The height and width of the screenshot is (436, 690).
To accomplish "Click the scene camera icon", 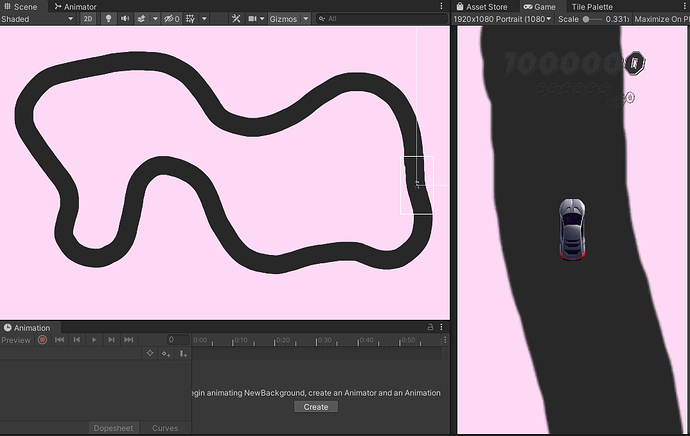I will [252, 19].
